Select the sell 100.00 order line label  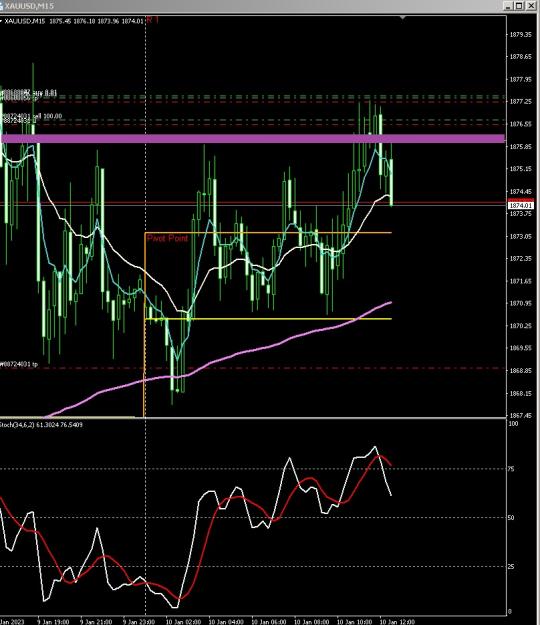(32, 116)
